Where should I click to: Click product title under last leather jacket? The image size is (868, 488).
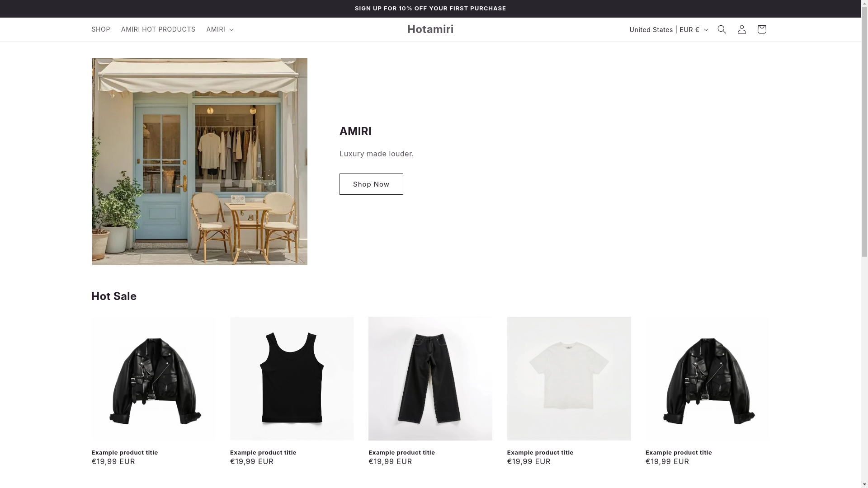click(x=679, y=452)
